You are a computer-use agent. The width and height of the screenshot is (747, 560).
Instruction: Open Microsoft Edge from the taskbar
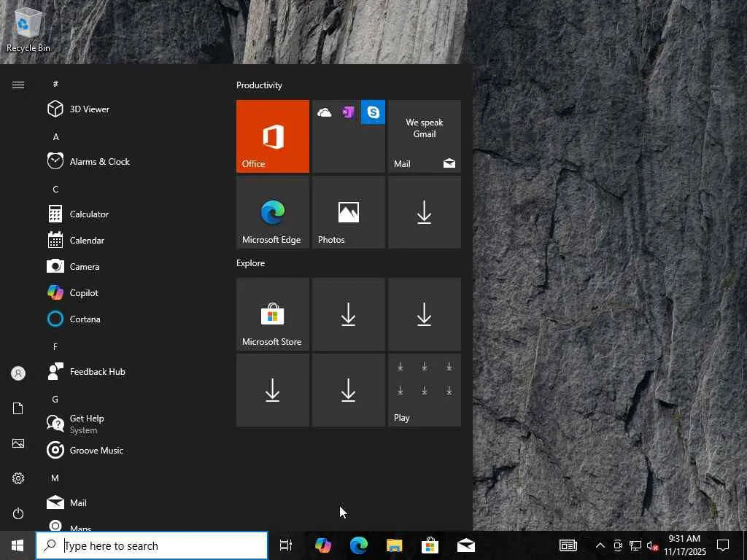(x=359, y=545)
